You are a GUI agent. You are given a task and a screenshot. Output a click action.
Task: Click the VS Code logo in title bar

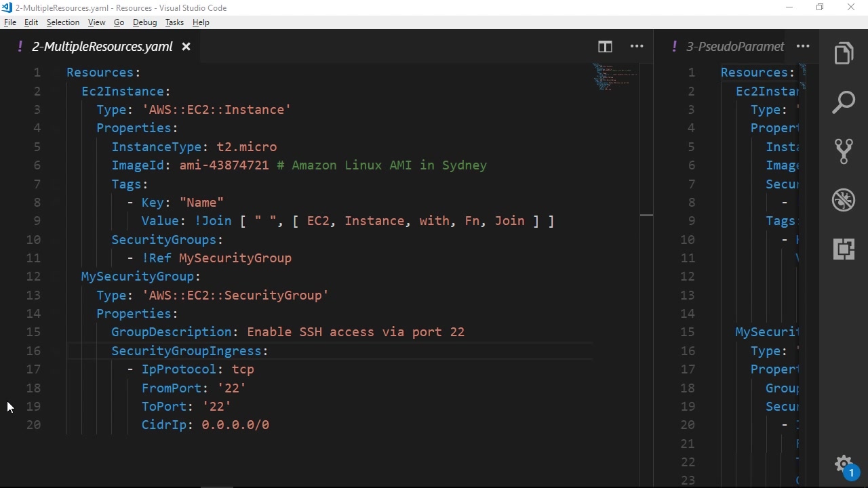7,7
